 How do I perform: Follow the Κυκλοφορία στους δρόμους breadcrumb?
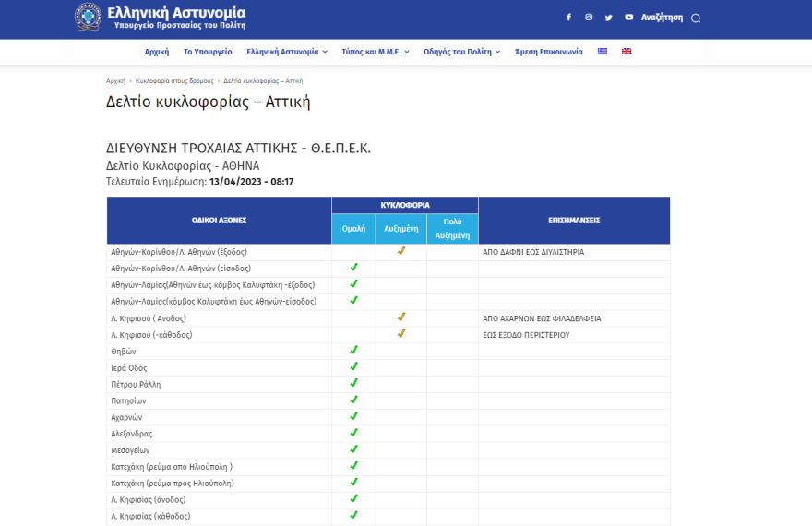174,81
